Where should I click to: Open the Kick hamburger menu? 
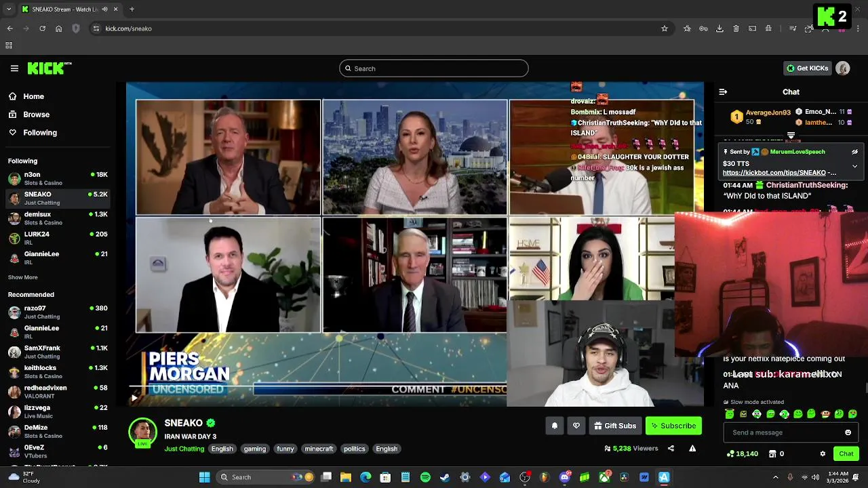coord(14,68)
